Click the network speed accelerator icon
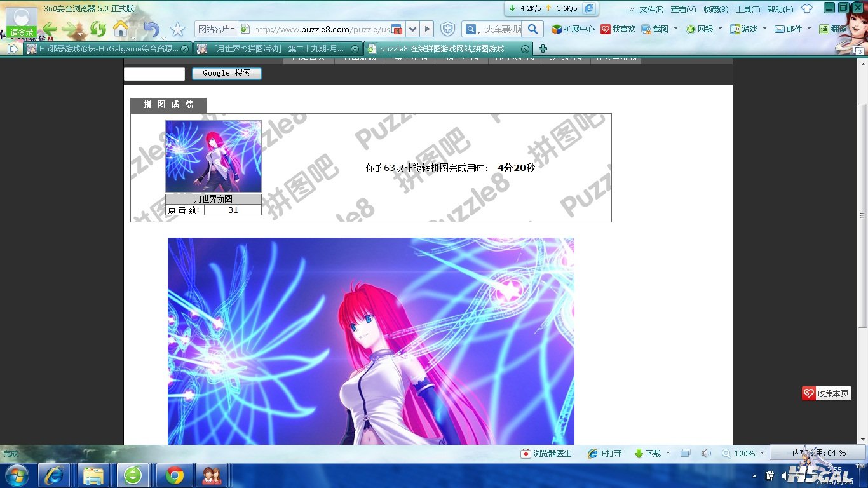The width and height of the screenshot is (868, 488). [590, 8]
